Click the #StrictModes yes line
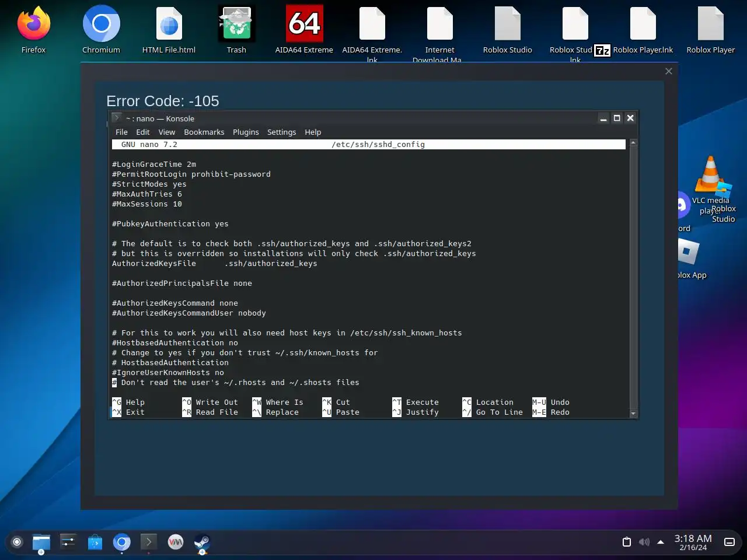The image size is (747, 560). click(149, 184)
